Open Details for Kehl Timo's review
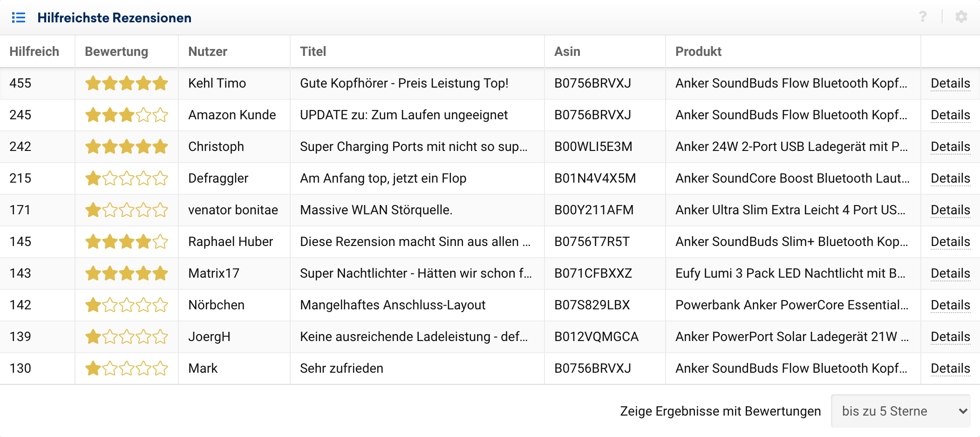This screenshot has width=980, height=437. pyautogui.click(x=950, y=83)
